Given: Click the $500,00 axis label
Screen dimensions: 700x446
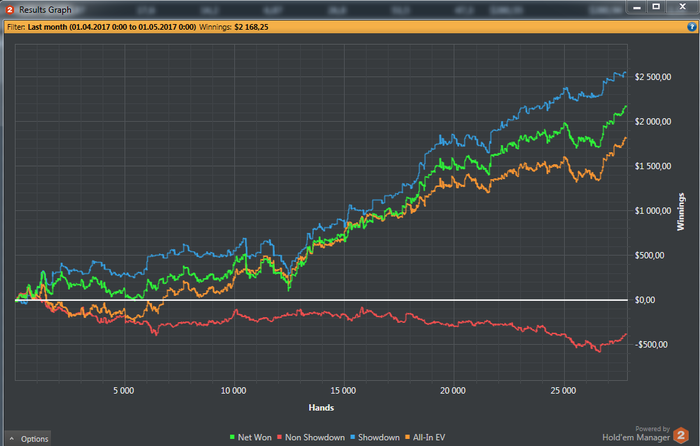Looking at the screenshot, I should point(650,256).
